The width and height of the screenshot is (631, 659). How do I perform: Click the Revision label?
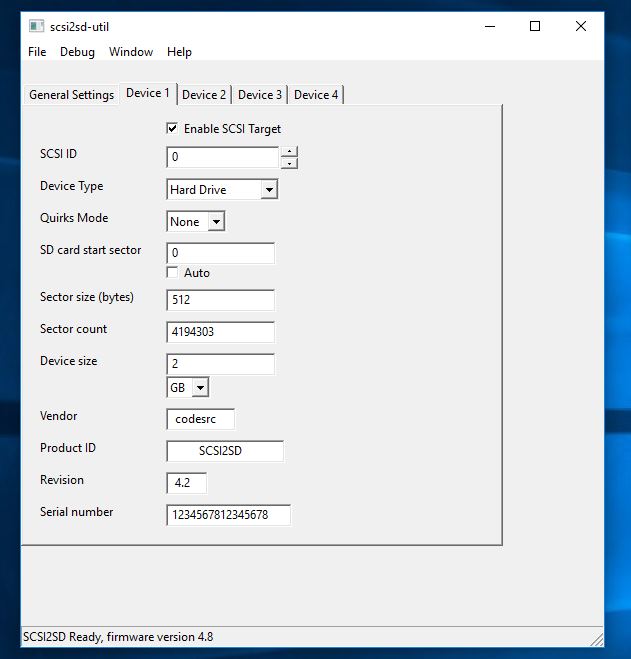[x=62, y=480]
